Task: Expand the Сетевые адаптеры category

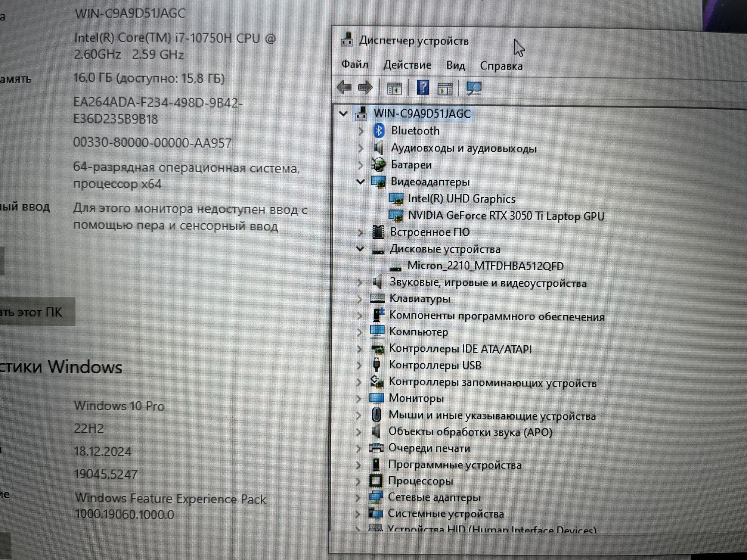Action: pyautogui.click(x=358, y=498)
